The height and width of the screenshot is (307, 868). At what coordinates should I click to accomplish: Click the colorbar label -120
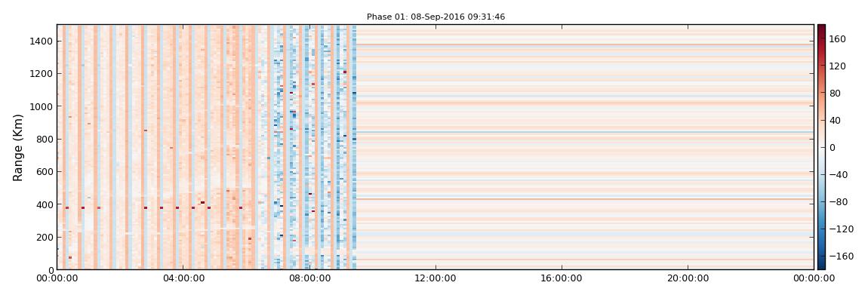tap(841, 229)
